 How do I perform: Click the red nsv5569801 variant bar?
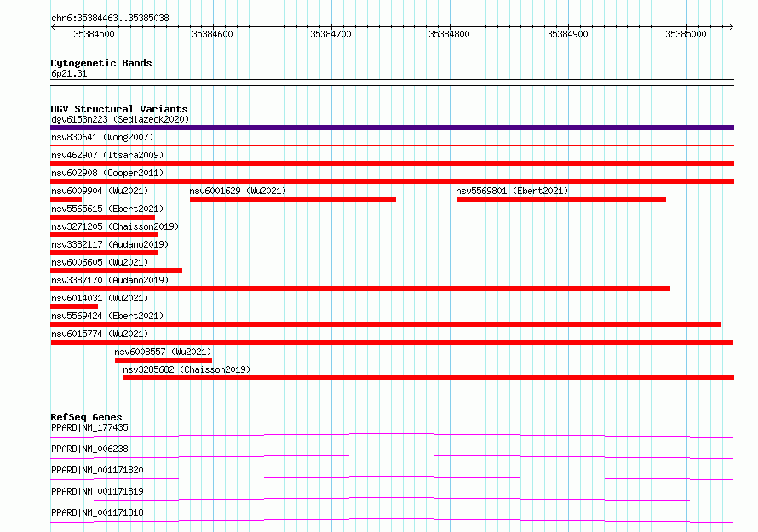click(561, 199)
